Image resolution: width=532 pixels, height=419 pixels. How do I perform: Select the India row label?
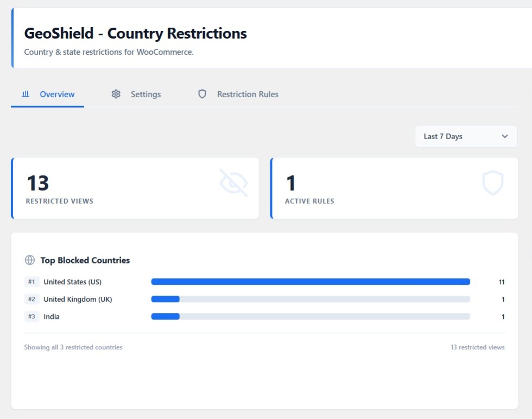pyautogui.click(x=52, y=316)
